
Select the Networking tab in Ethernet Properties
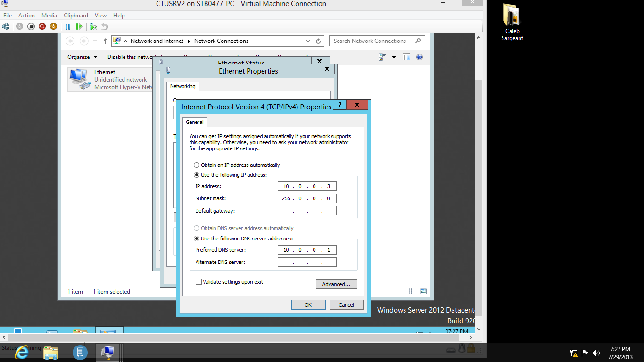coord(183,86)
